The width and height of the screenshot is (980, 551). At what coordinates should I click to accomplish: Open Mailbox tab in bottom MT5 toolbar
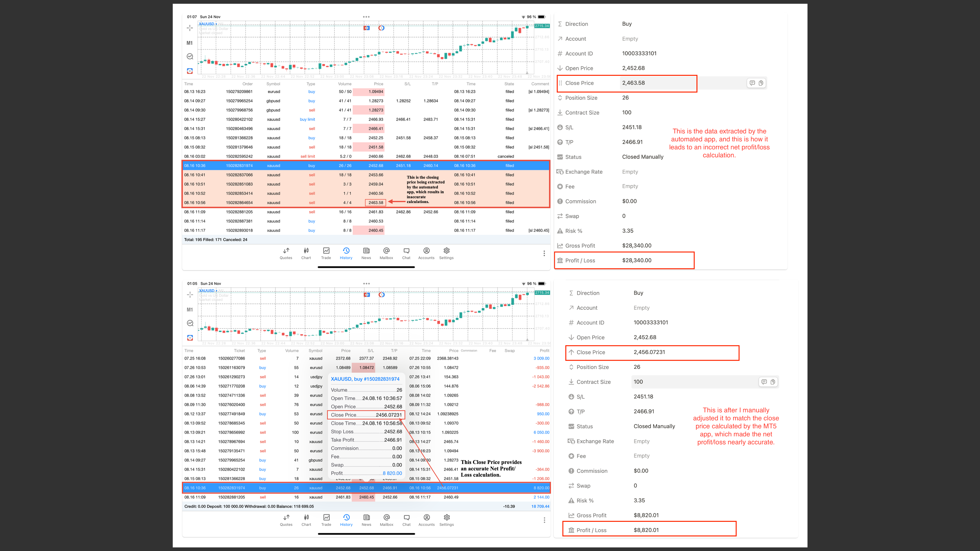(387, 520)
